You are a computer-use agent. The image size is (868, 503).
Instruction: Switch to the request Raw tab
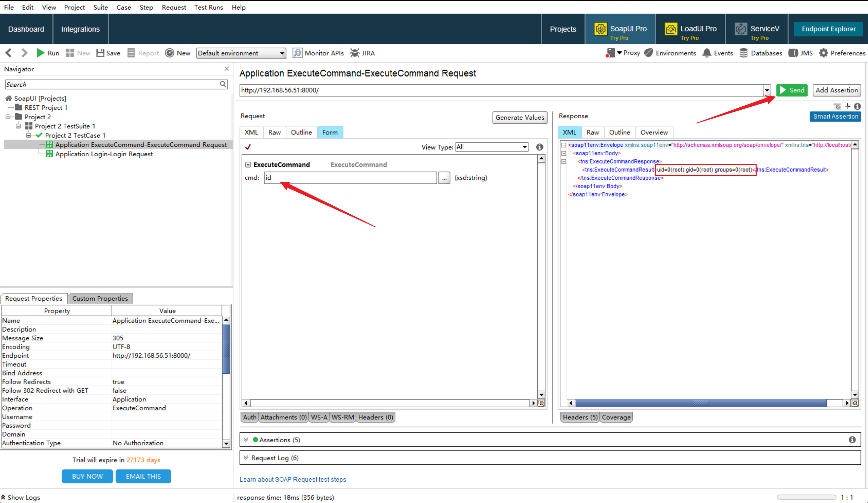[x=274, y=132]
